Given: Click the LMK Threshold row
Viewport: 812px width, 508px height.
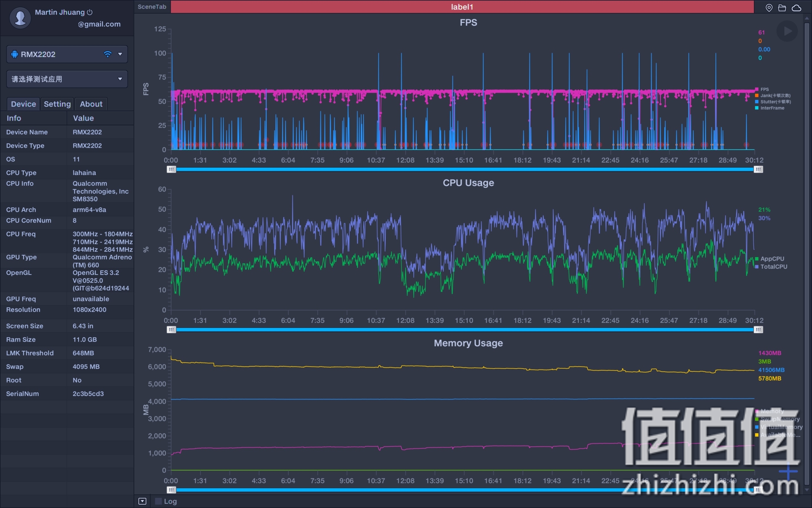Looking at the screenshot, I should 67,353.
